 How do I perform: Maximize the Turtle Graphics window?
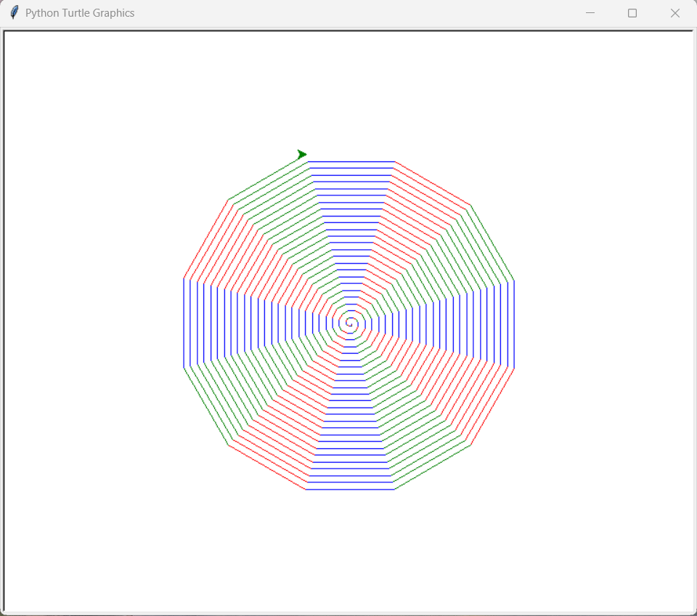point(632,12)
